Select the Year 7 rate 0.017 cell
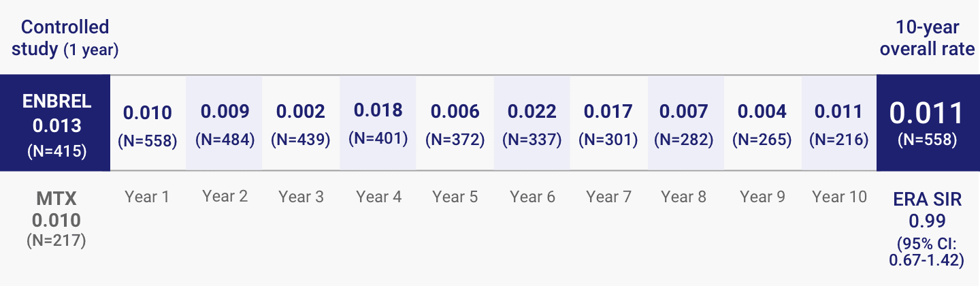 tap(608, 123)
